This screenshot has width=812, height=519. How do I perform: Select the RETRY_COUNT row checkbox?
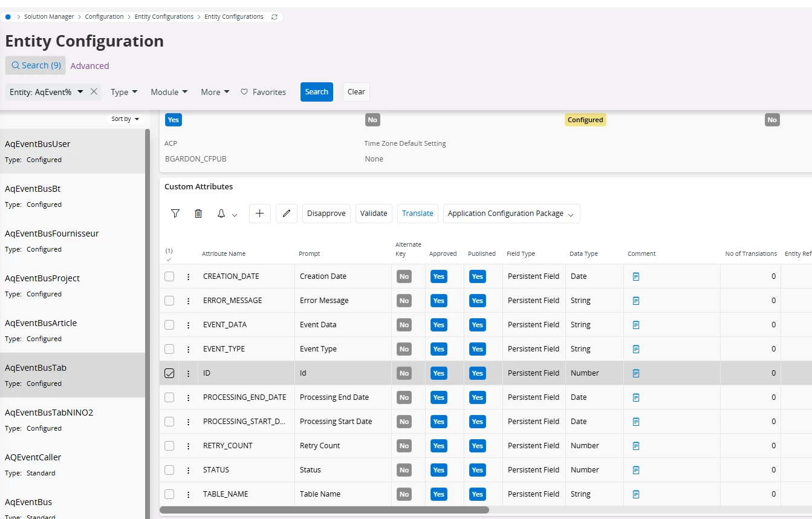point(169,446)
